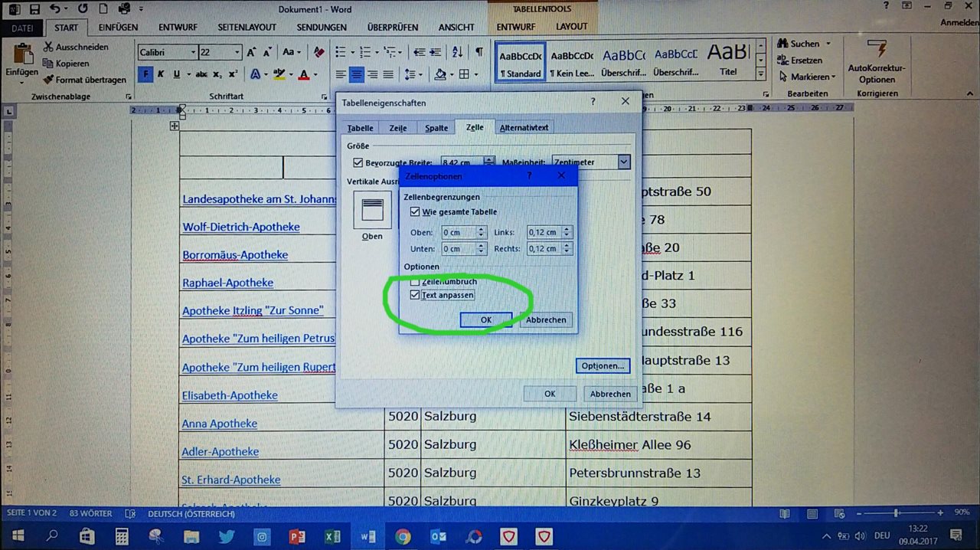Toggle bold with the F button
Image resolution: width=980 pixels, height=550 pixels.
pos(144,74)
